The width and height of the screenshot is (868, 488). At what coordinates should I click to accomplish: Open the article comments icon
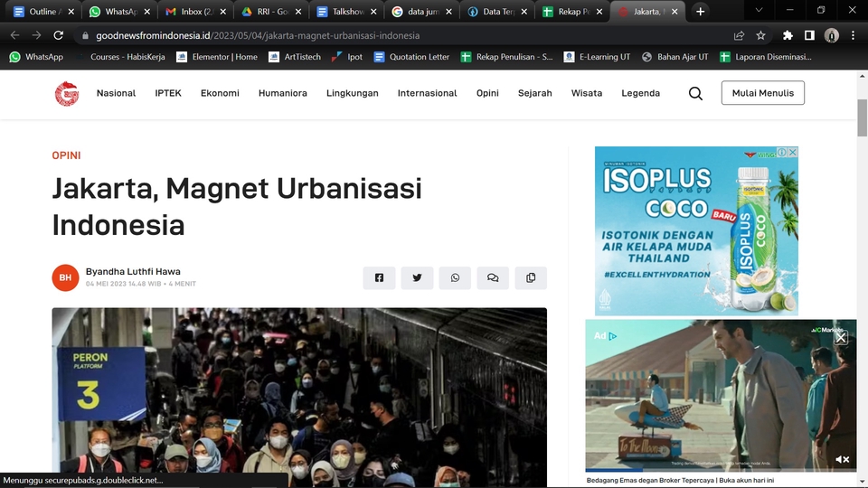click(493, 277)
